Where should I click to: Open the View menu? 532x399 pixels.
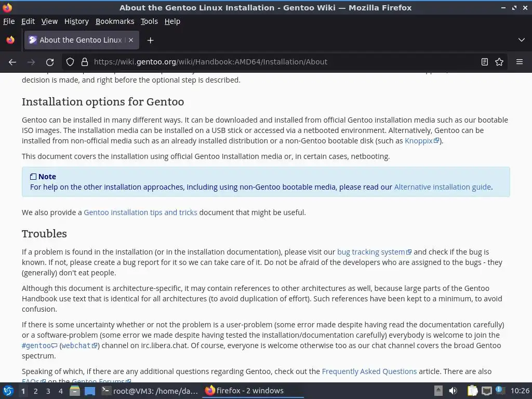coord(49,21)
